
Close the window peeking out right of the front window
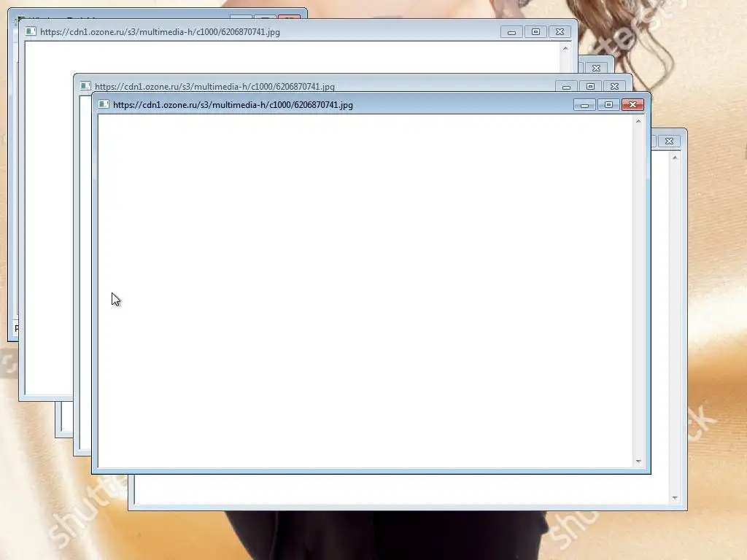click(x=669, y=141)
